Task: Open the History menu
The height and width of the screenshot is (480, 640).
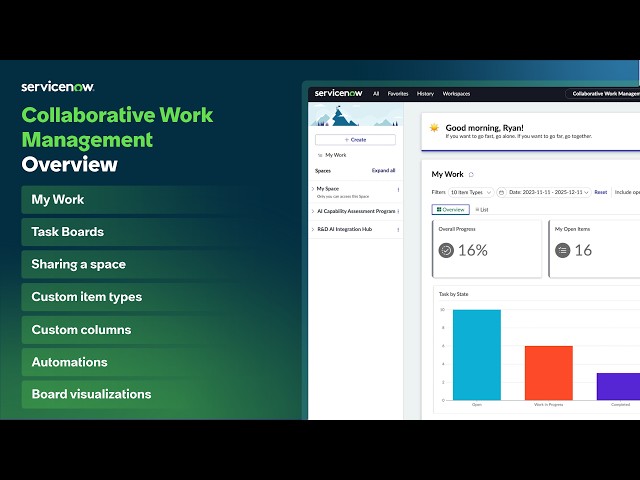Action: coord(425,93)
